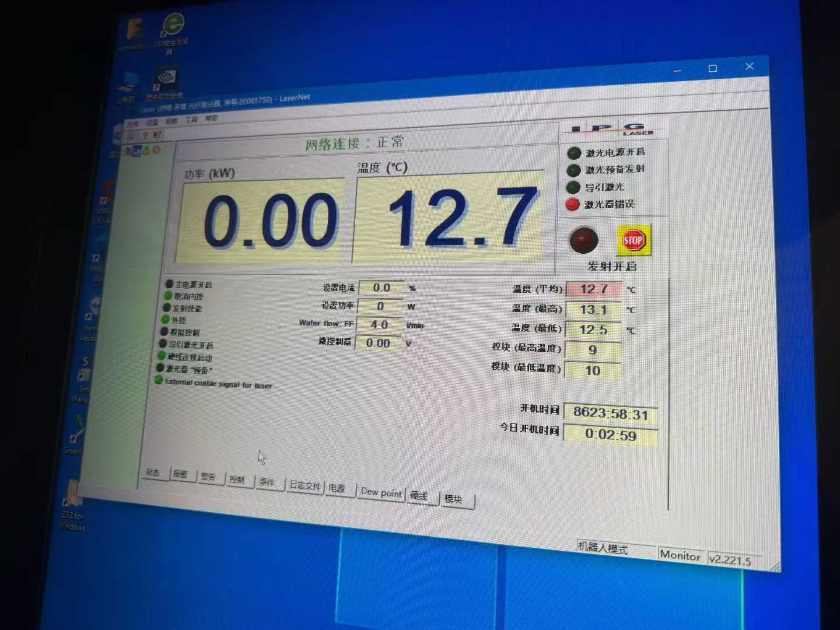This screenshot has width=840, height=630.
Task: Toggle the 模拟控制 indicator
Action: [x=165, y=332]
